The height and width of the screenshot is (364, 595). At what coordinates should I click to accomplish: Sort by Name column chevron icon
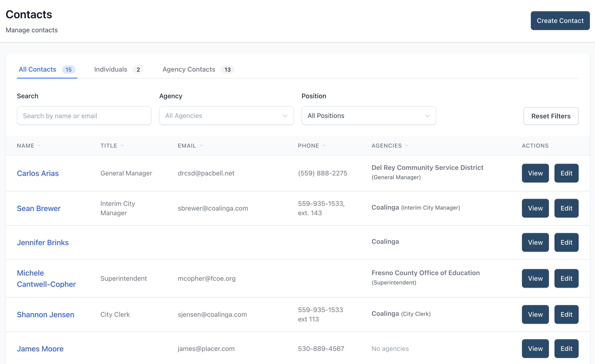(39, 146)
